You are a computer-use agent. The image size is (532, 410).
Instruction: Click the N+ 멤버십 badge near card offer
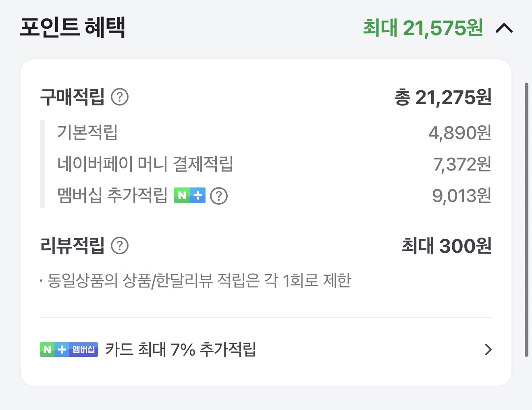pos(69,350)
